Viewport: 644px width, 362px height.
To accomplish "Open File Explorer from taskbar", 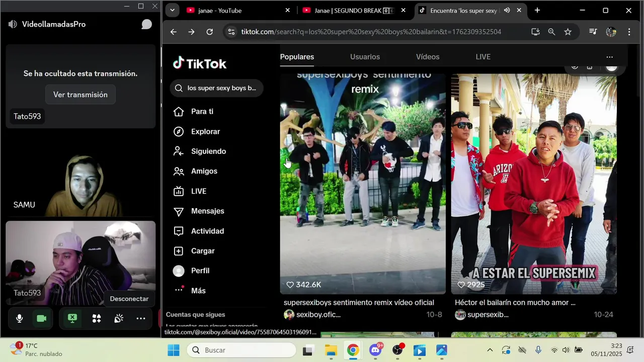I will (x=331, y=350).
